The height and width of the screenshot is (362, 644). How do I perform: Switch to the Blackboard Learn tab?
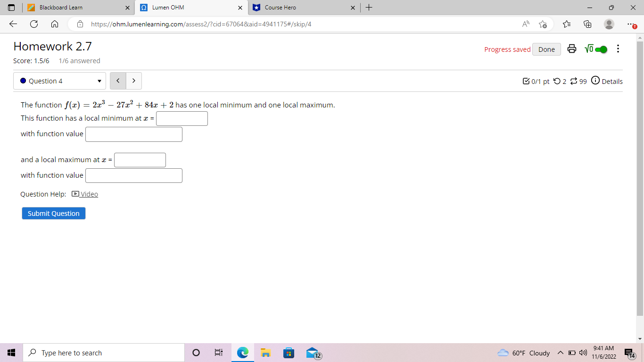click(78, 8)
